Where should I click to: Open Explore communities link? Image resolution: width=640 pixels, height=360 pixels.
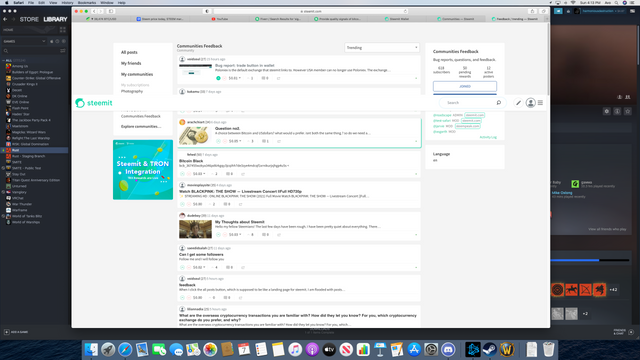click(141, 127)
